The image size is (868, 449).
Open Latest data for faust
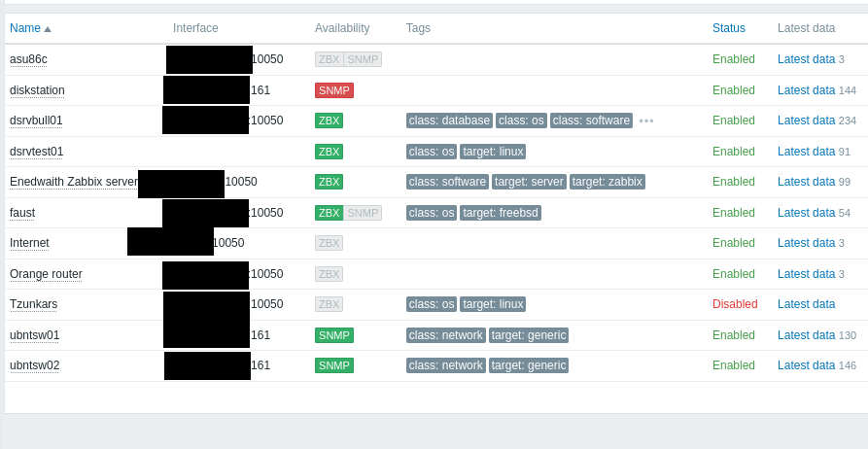[x=806, y=213]
